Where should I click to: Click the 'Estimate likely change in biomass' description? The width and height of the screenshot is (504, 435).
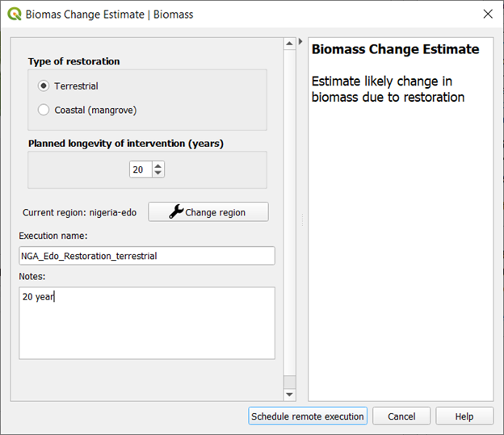click(x=388, y=89)
